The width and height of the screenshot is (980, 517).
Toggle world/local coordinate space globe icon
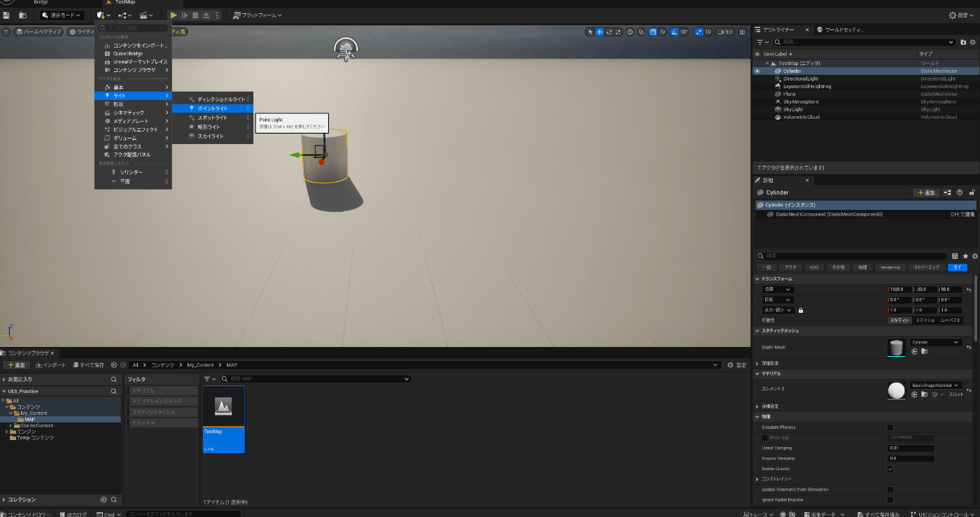coord(631,31)
